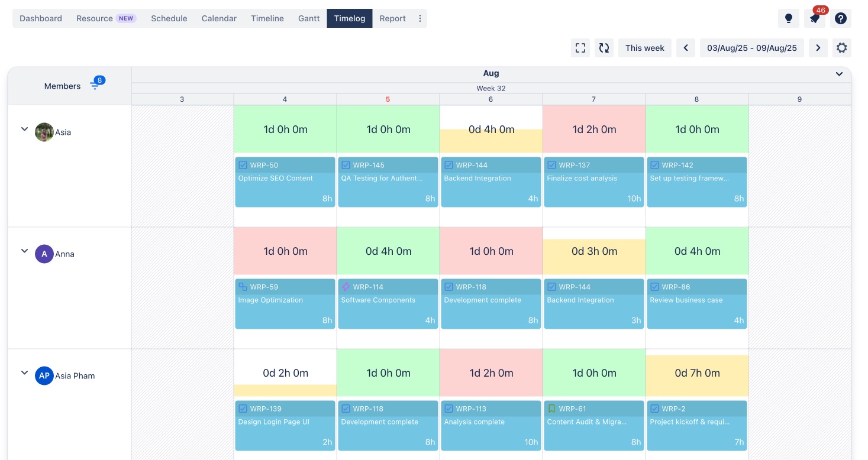Click the refresh sync icon
Image resolution: width=868 pixels, height=460 pixels.
(604, 48)
